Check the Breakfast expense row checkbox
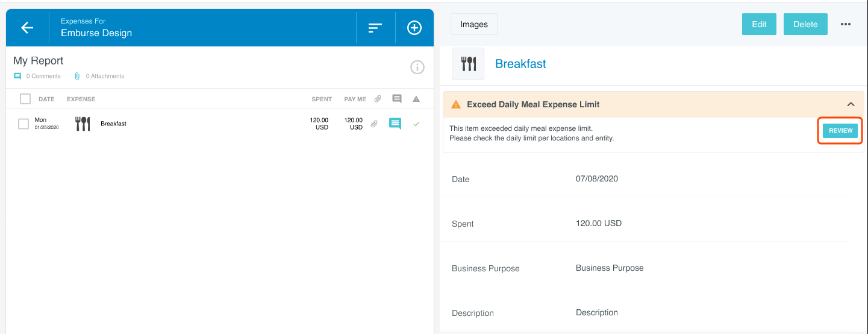Screen dimensions: 868x334 pos(23,124)
